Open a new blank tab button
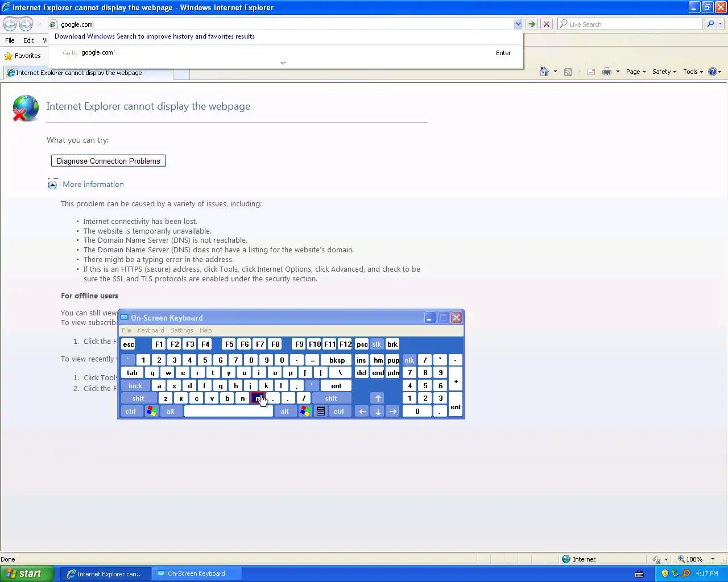728x582 pixels. pos(181,73)
